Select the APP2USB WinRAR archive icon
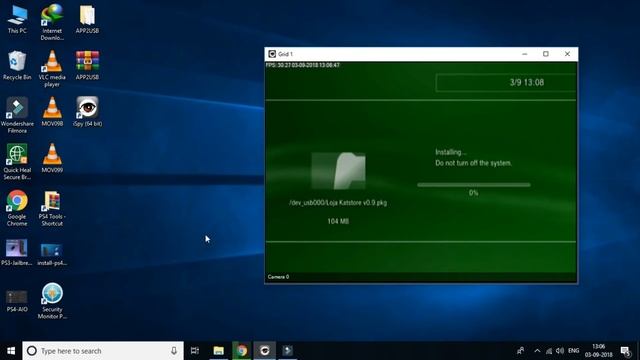The image size is (640, 360). tap(87, 65)
